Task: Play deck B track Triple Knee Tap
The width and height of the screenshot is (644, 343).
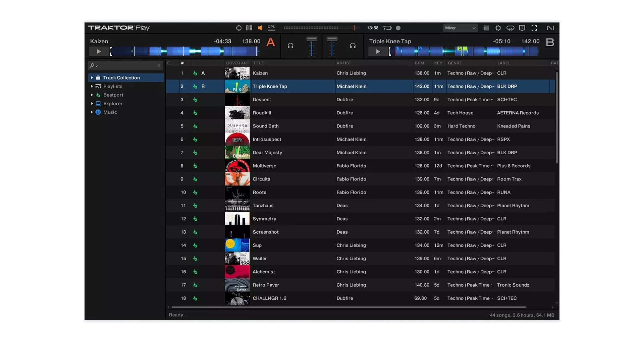Action: (x=378, y=52)
